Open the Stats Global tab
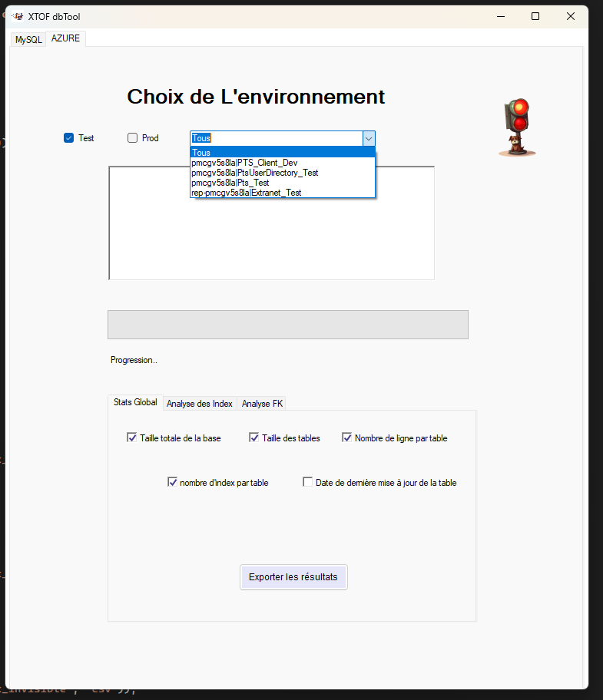 pyautogui.click(x=135, y=402)
